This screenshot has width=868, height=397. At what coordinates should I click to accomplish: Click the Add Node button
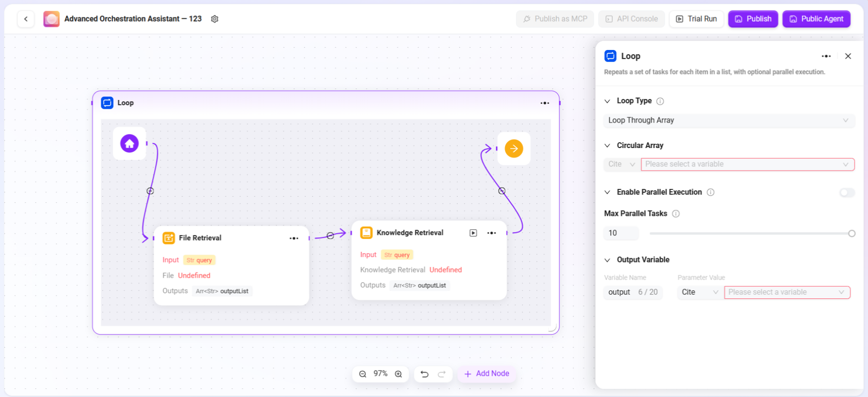point(487,374)
